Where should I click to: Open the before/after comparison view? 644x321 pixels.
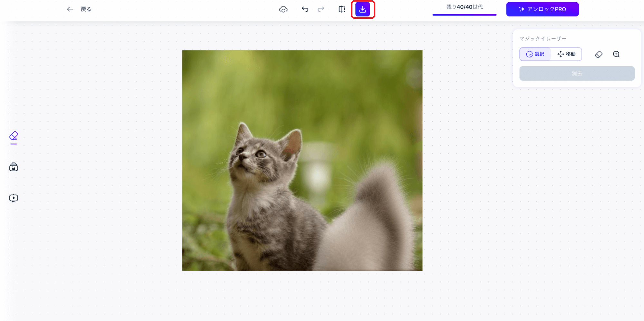click(341, 9)
